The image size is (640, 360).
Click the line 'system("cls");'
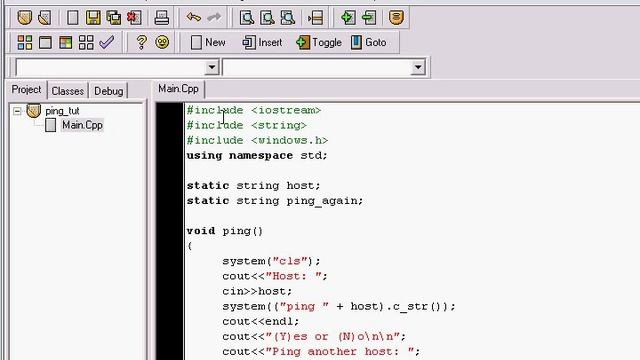pyautogui.click(x=271, y=261)
